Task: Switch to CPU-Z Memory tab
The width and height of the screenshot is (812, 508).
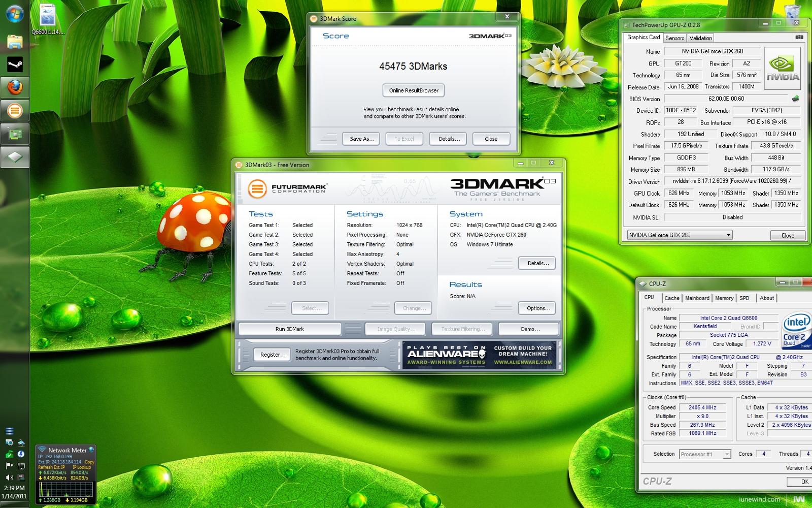Action: 724,298
